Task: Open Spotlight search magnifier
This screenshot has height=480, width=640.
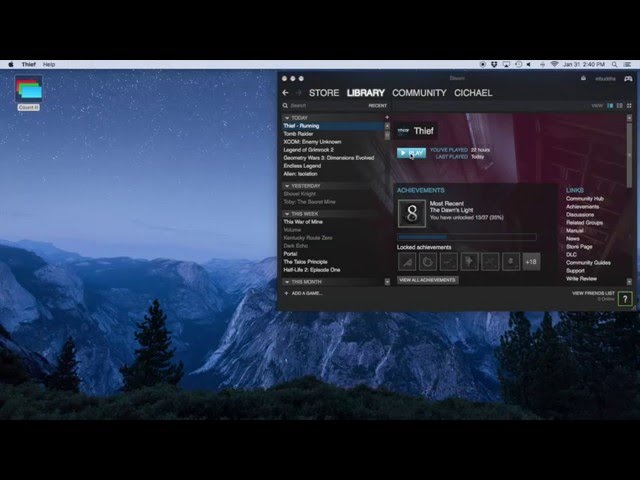Action: tap(614, 64)
